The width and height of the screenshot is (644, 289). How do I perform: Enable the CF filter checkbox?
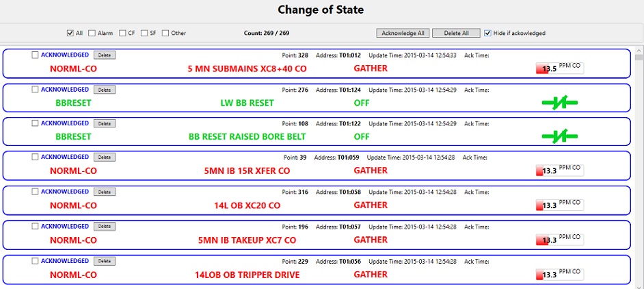coord(122,33)
